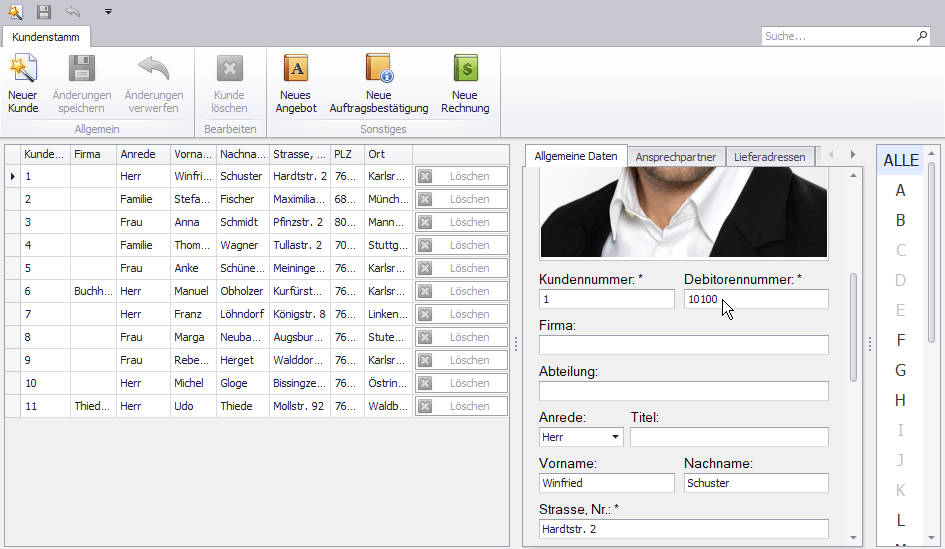This screenshot has width=945, height=549.
Task: Open the quick access toolbar customize dropdown
Action: [108, 11]
